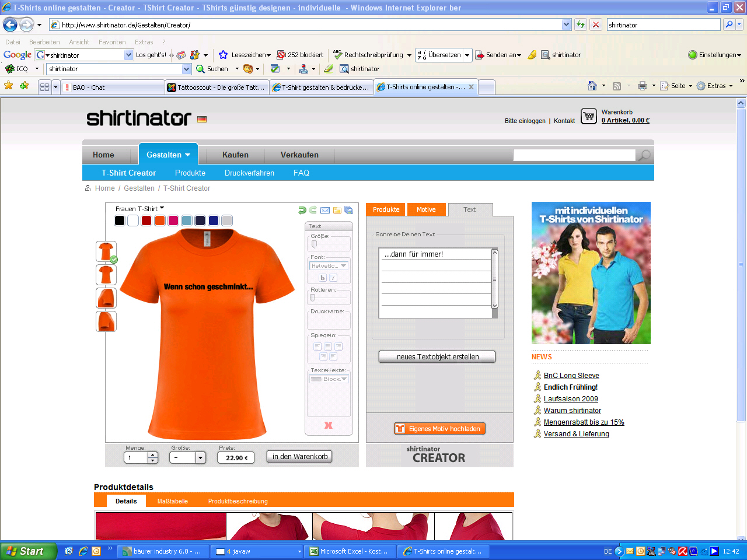
Task: Open saved design folder icon
Action: (x=337, y=210)
